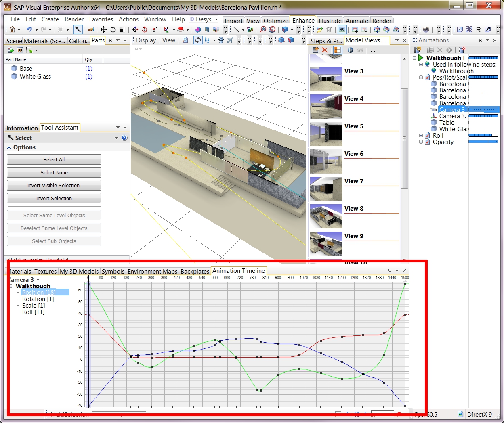Click the Select All button
504x423 pixels.
tap(54, 160)
